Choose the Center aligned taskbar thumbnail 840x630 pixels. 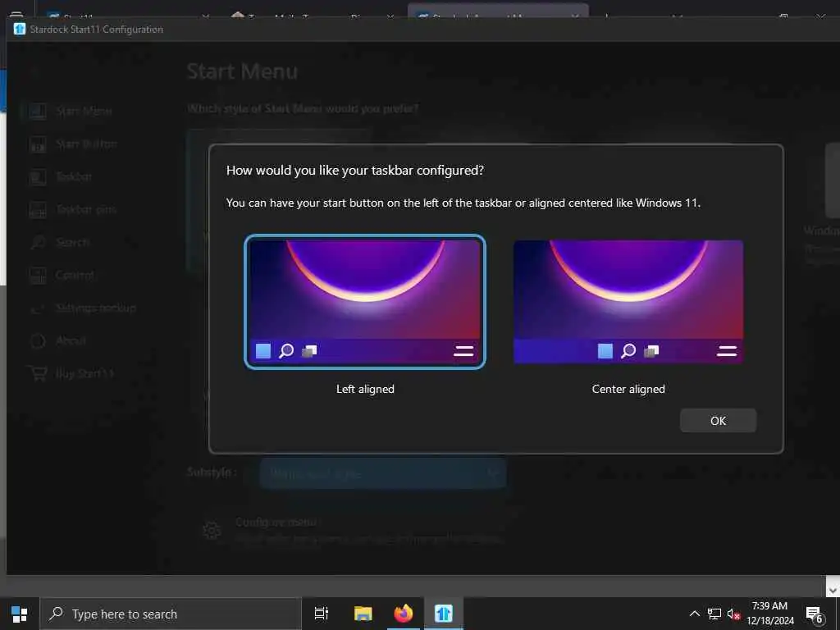coord(628,302)
